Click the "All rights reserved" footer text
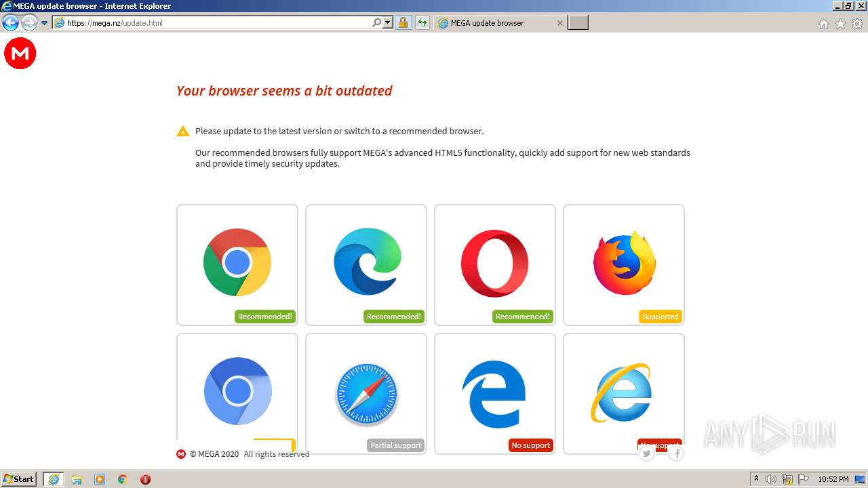Viewport: 868px width, 488px height. coord(277,454)
